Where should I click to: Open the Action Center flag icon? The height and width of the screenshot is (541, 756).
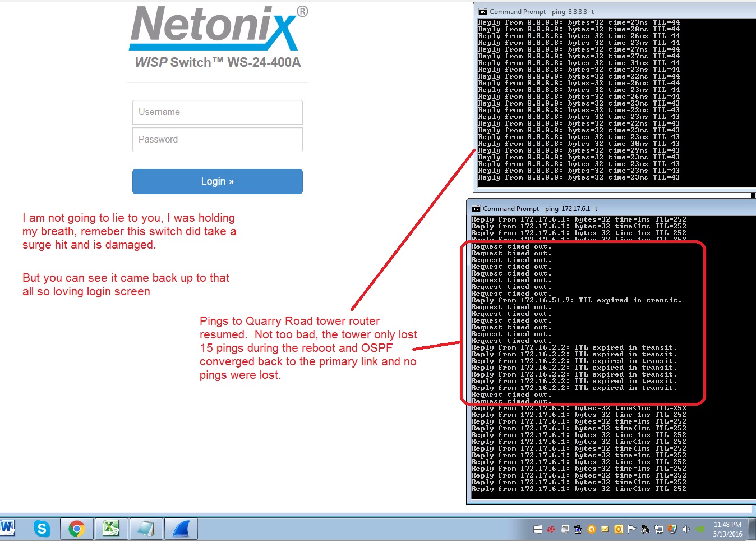[x=631, y=529]
